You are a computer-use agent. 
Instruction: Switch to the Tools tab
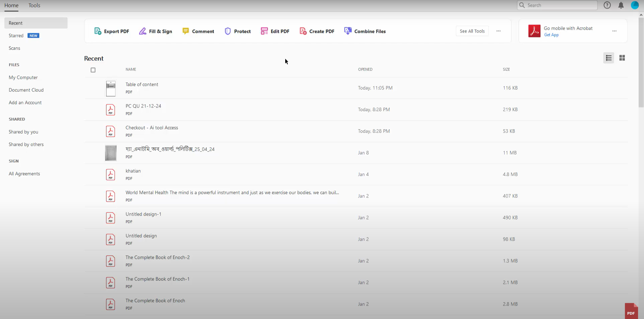click(34, 5)
